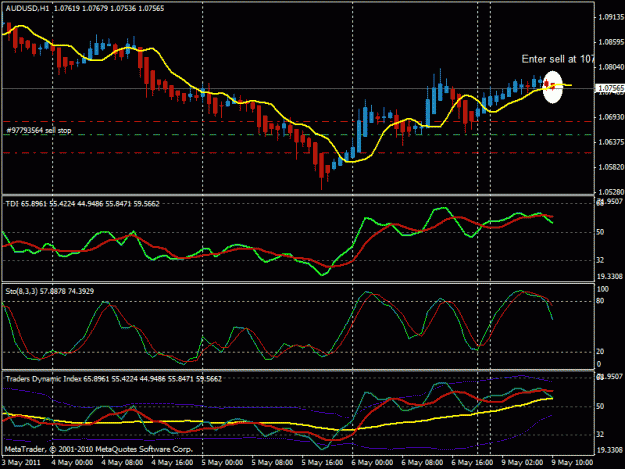Click the 1.06930 price axis label

(610, 117)
